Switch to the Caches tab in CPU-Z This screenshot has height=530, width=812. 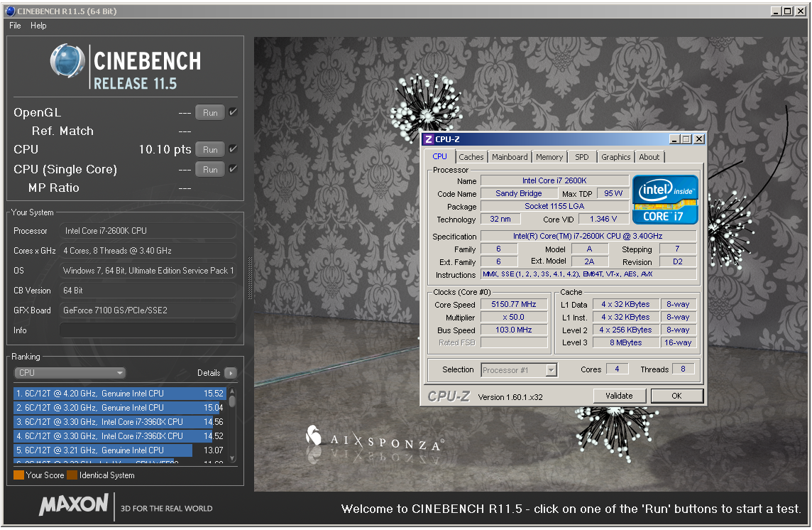pos(471,157)
